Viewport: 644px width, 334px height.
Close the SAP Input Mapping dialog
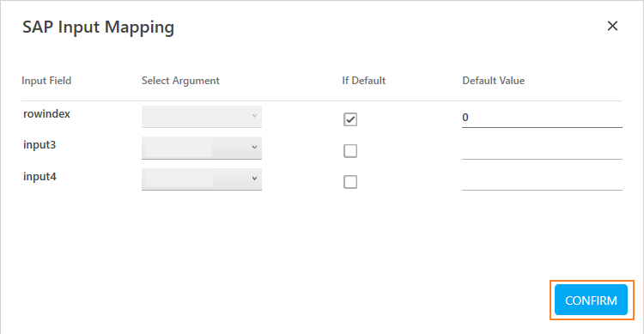click(612, 26)
